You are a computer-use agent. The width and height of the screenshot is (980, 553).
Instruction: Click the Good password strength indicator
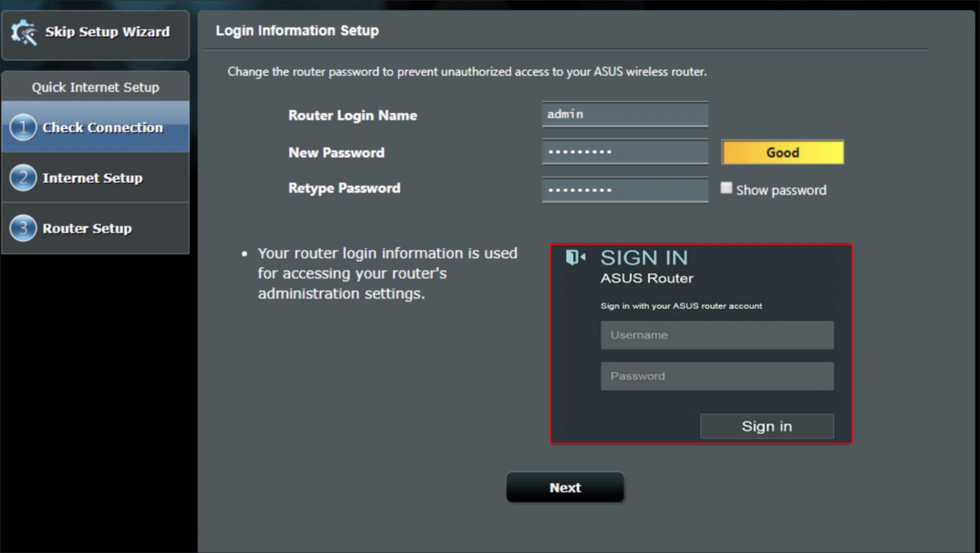point(782,152)
